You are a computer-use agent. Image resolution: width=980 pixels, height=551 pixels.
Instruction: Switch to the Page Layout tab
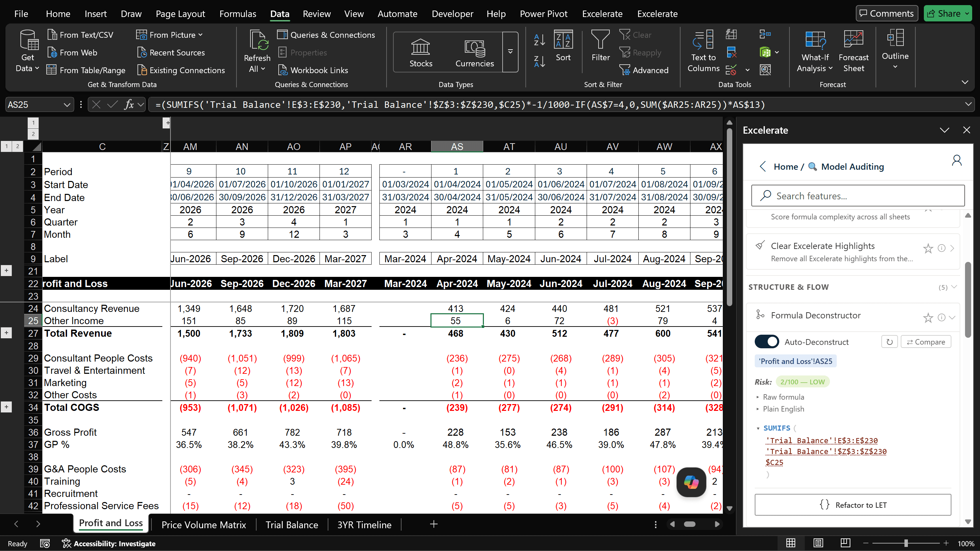tap(180, 14)
